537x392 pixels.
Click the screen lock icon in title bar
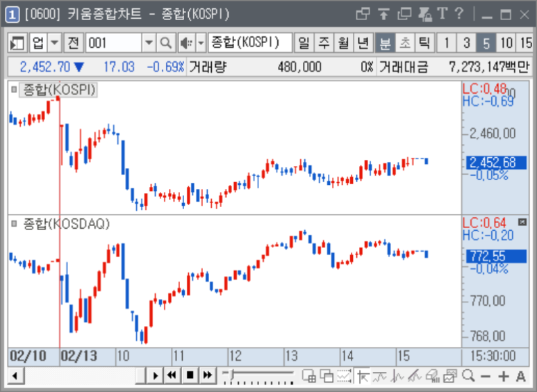coord(425,14)
